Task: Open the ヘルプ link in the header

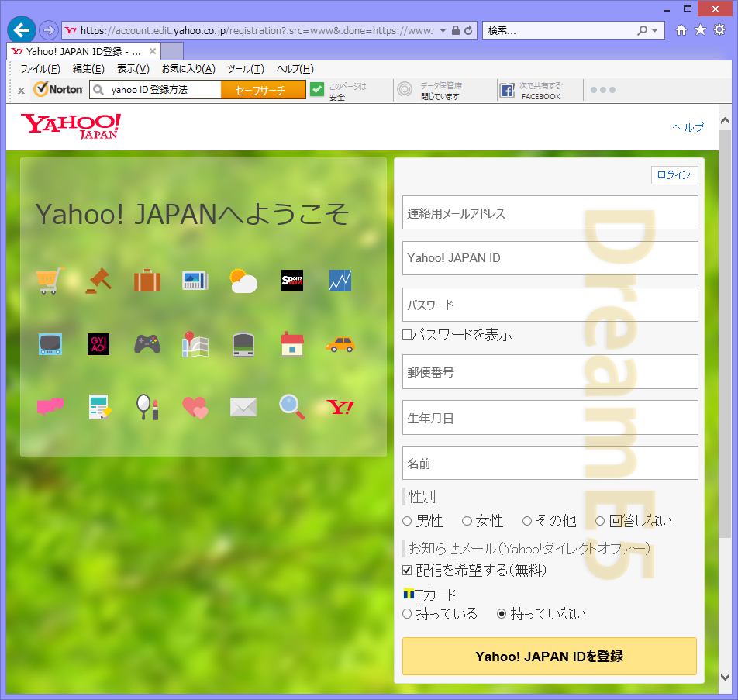Action: coord(688,127)
